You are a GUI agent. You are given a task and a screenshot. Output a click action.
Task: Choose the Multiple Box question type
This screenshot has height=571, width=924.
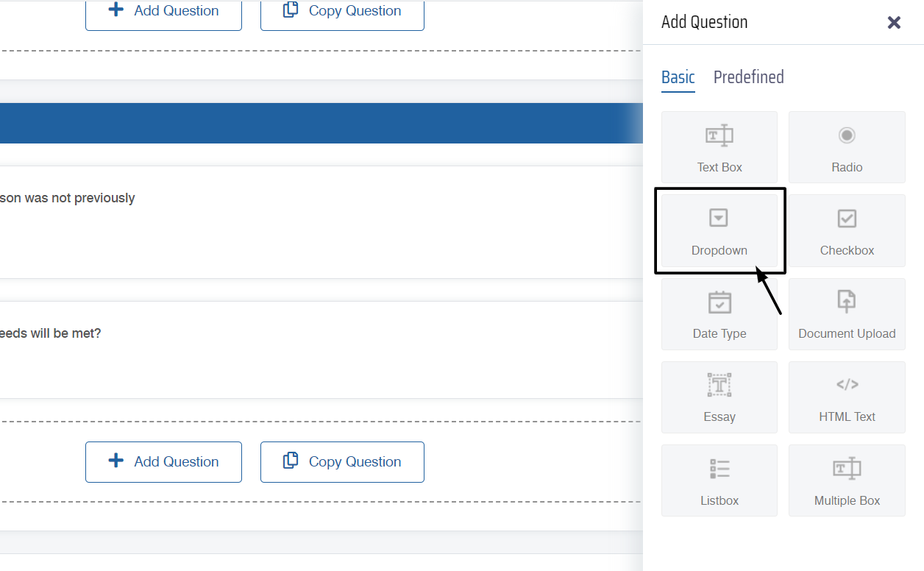pos(847,480)
